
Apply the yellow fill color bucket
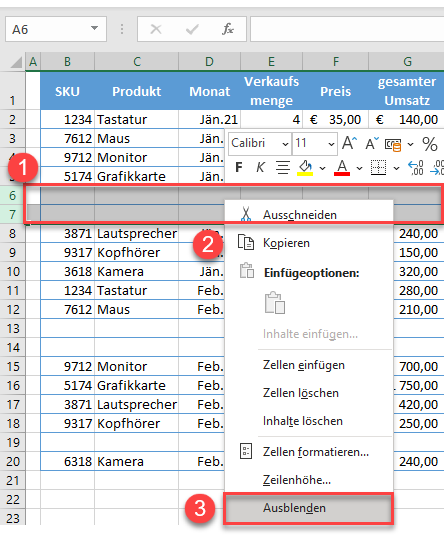tap(305, 168)
